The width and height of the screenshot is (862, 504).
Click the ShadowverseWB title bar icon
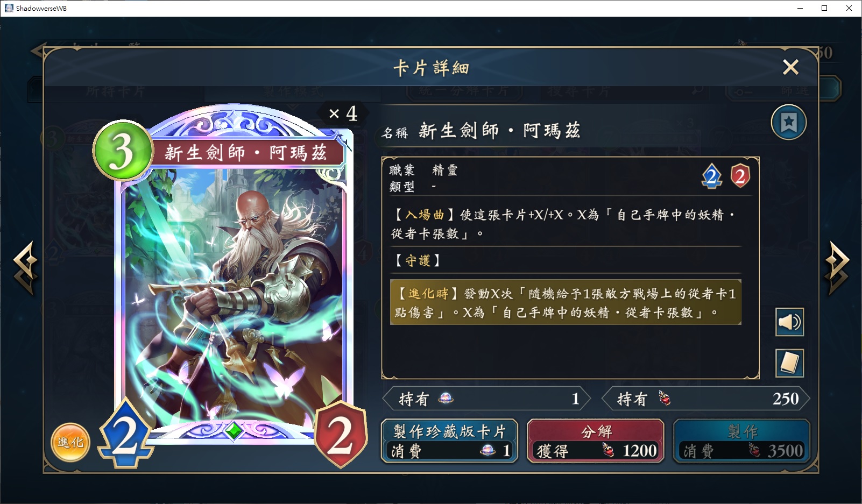coord(9,8)
